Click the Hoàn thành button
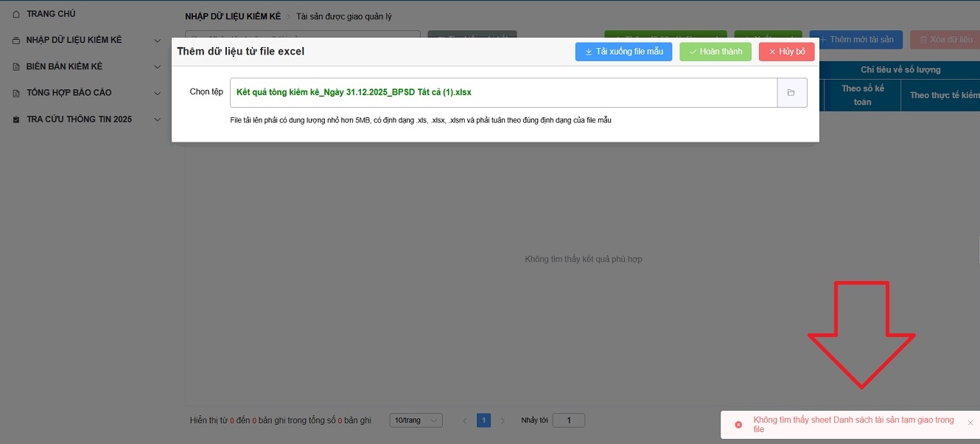 click(x=715, y=52)
